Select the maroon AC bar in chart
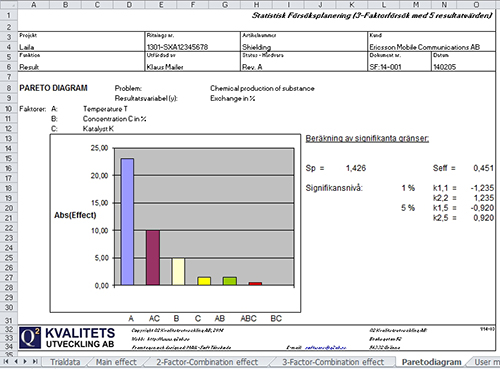This screenshot has height=369, width=500. (x=153, y=258)
